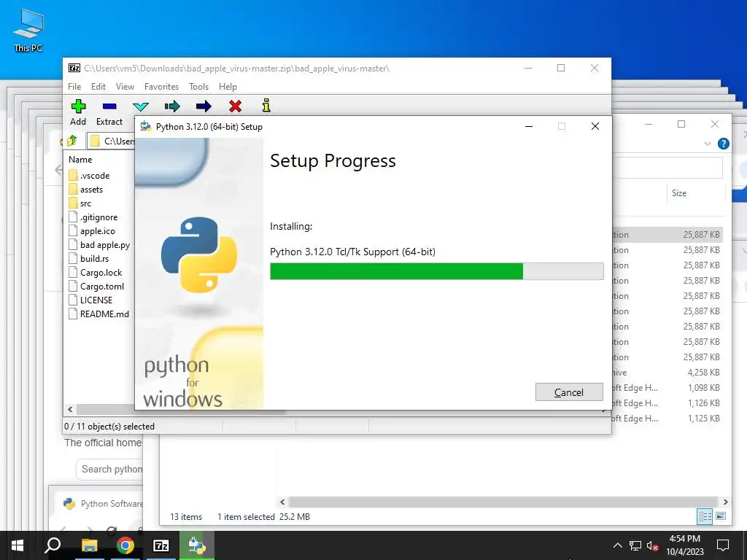
Task: Open Google Chrome from the taskbar
Action: [x=125, y=545]
